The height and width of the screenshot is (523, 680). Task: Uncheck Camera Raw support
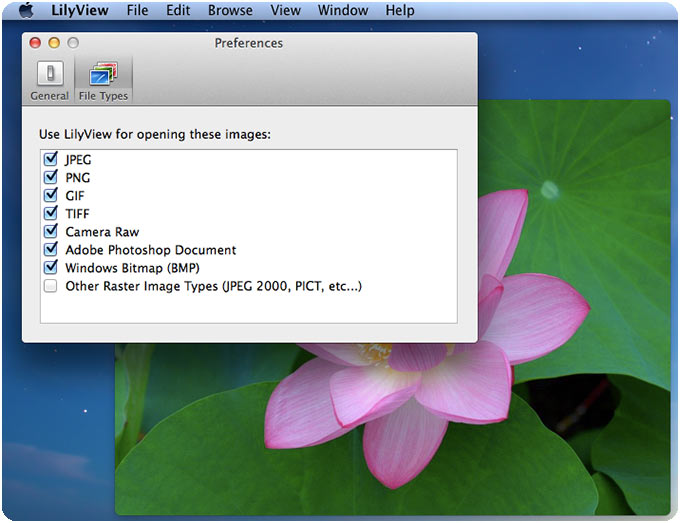tap(51, 231)
